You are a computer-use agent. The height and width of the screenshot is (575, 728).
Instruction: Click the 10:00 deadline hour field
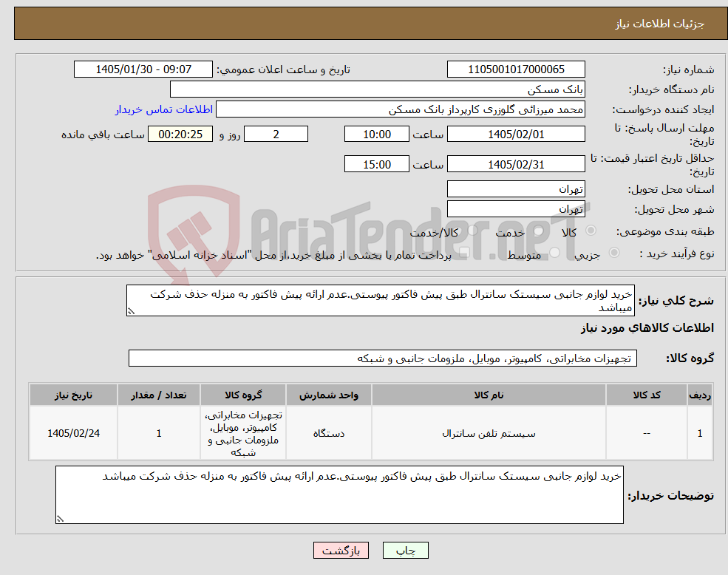click(x=376, y=135)
